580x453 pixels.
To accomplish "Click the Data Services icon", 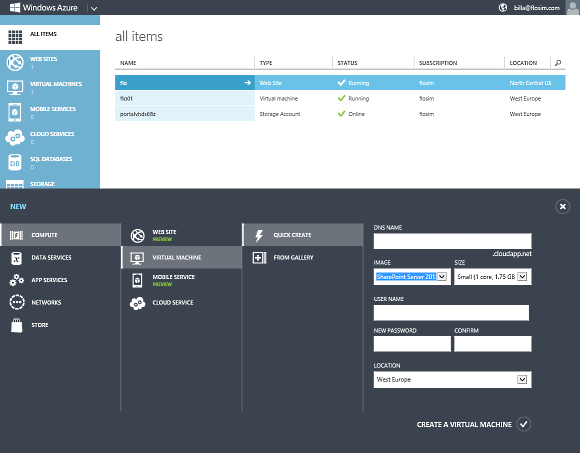I will [x=16, y=258].
